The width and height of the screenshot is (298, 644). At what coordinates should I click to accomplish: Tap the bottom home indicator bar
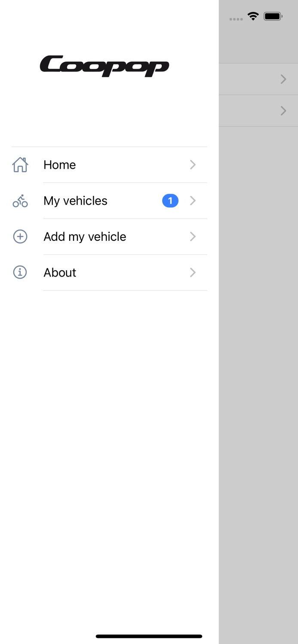(149, 636)
